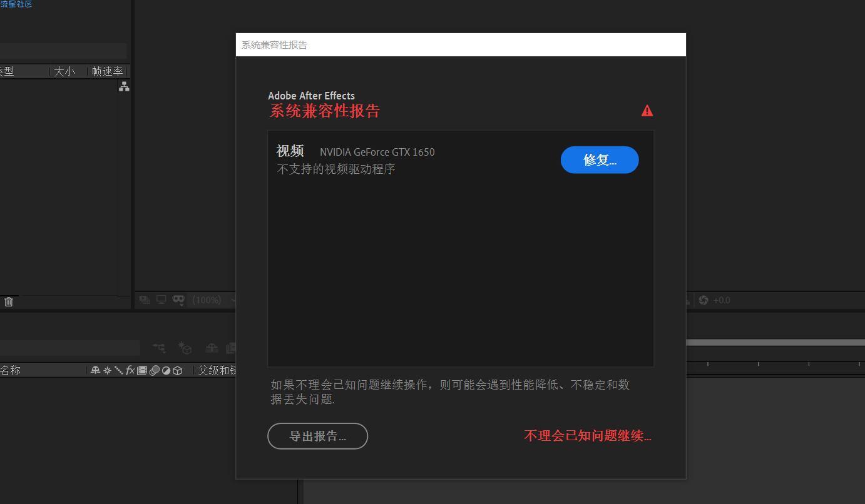Click the frame blending filmstrip header icon
This screenshot has width=865, height=504.
tap(142, 370)
